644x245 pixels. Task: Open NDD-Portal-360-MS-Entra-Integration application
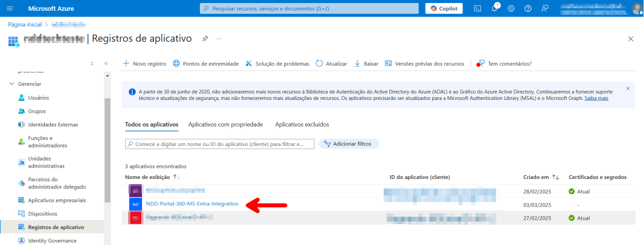click(x=192, y=204)
